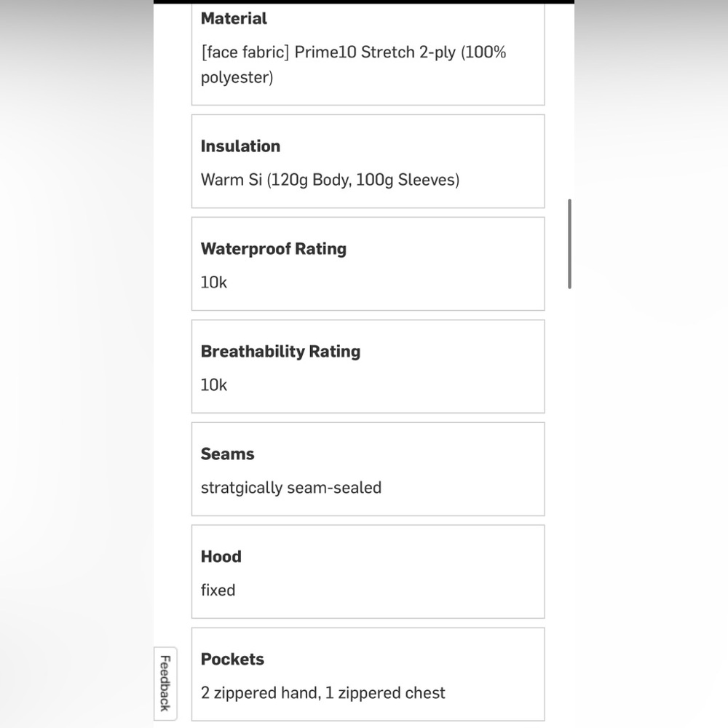Select the Breathability Rating heading
Viewport: 728px width, 728px height.
click(280, 352)
